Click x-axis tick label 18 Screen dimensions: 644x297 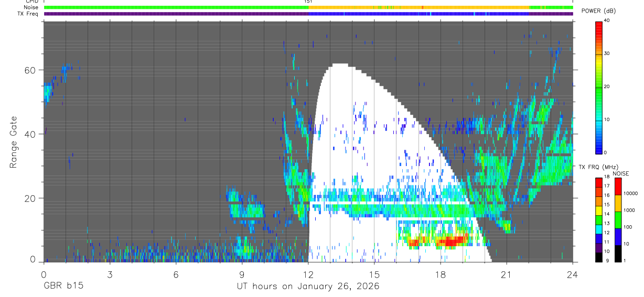coord(440,274)
